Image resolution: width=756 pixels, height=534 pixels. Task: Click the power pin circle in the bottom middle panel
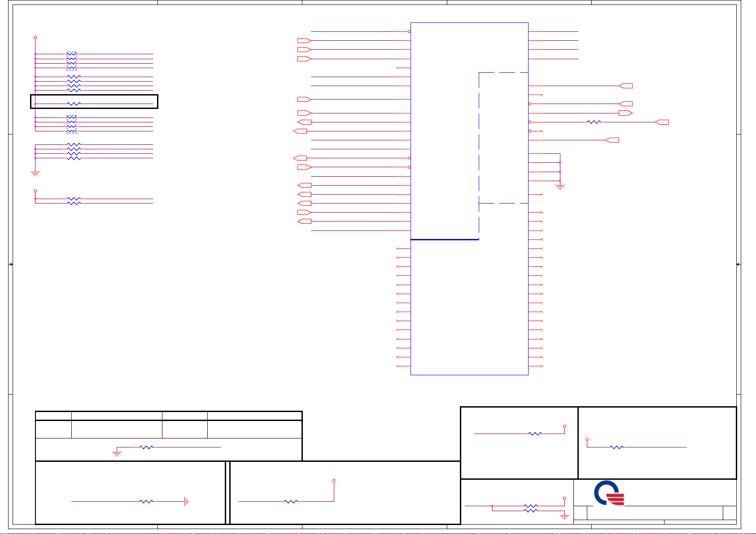334,481
